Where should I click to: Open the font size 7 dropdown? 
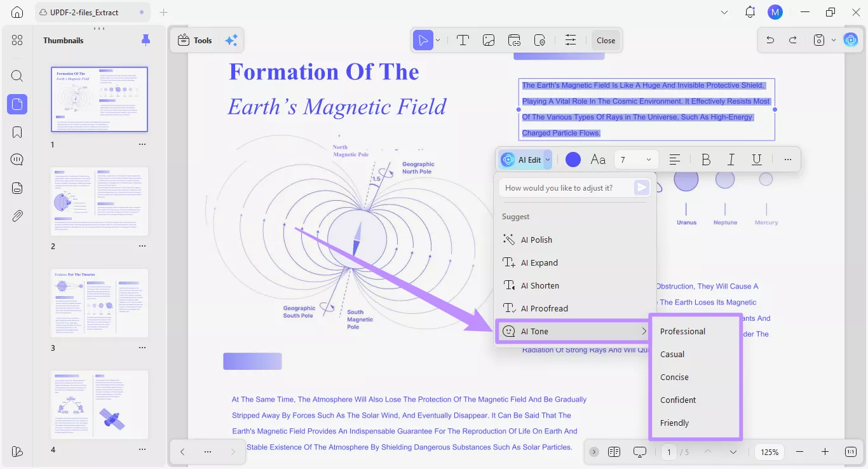tap(636, 160)
